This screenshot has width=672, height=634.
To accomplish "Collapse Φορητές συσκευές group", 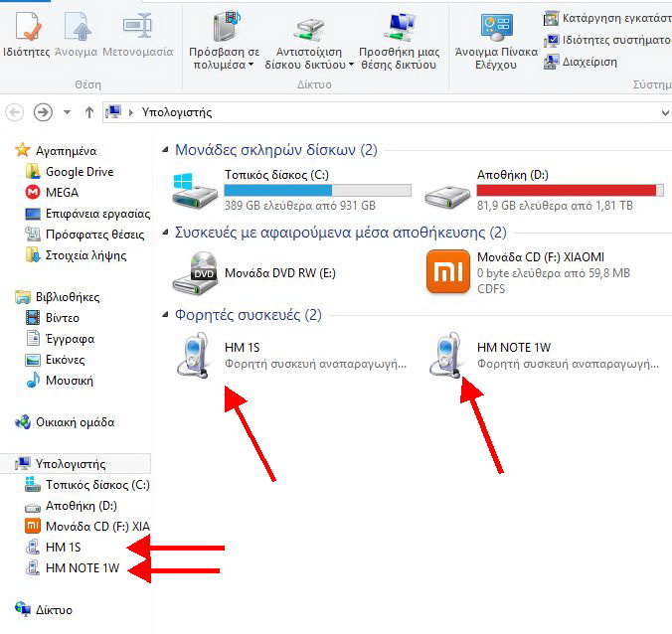I will click(x=165, y=315).
